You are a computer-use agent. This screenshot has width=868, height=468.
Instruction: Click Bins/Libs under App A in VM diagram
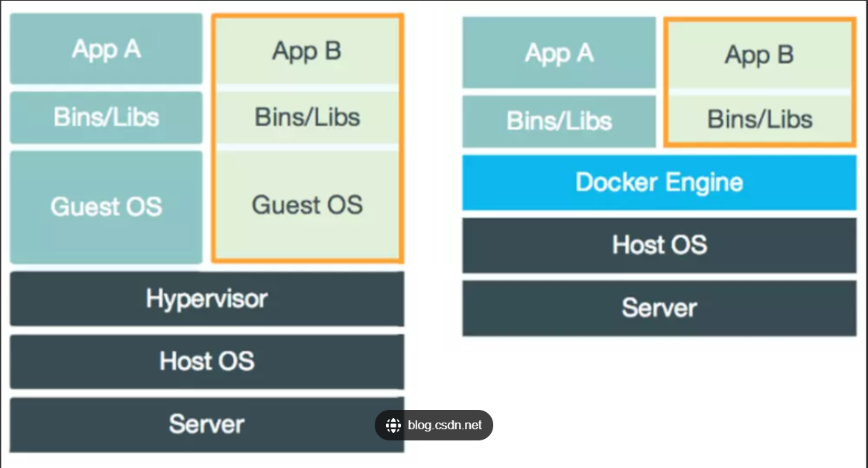tap(107, 118)
